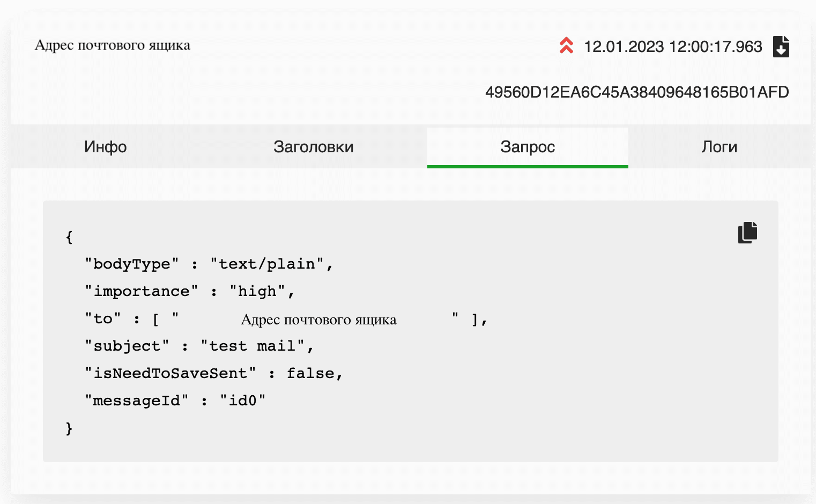Click the timestamp 12.01.2023 12:00:17.963

pos(672,47)
